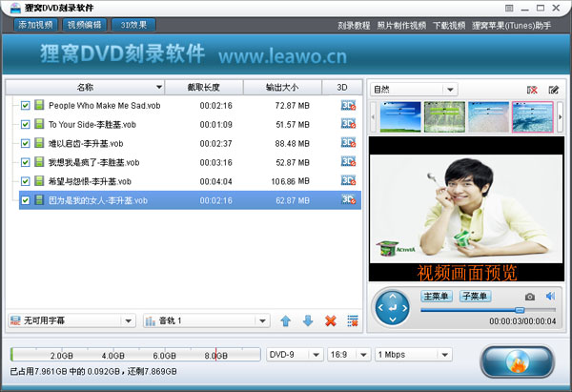Click the 截取长度 column header
The height and width of the screenshot is (392, 572).
(x=204, y=87)
